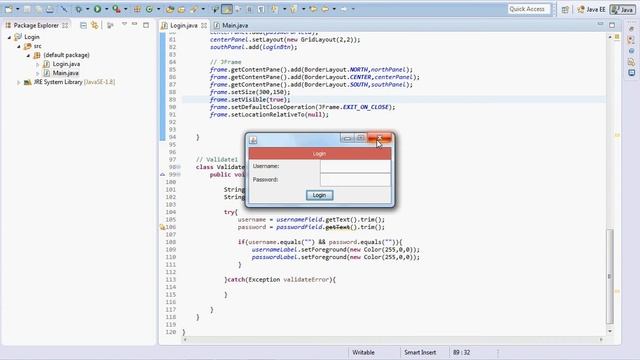Click into the Quick Access field
Viewport: 640px width, 360px height.
click(x=529, y=9)
